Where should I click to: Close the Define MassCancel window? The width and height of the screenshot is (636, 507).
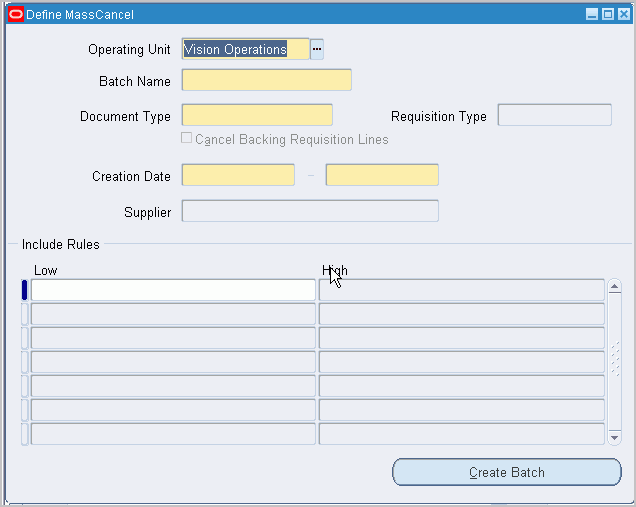(x=624, y=15)
